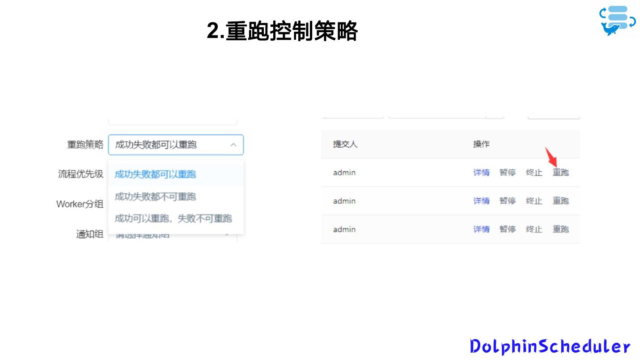Pause the second row via 暂停
644x362 pixels.
[508, 201]
